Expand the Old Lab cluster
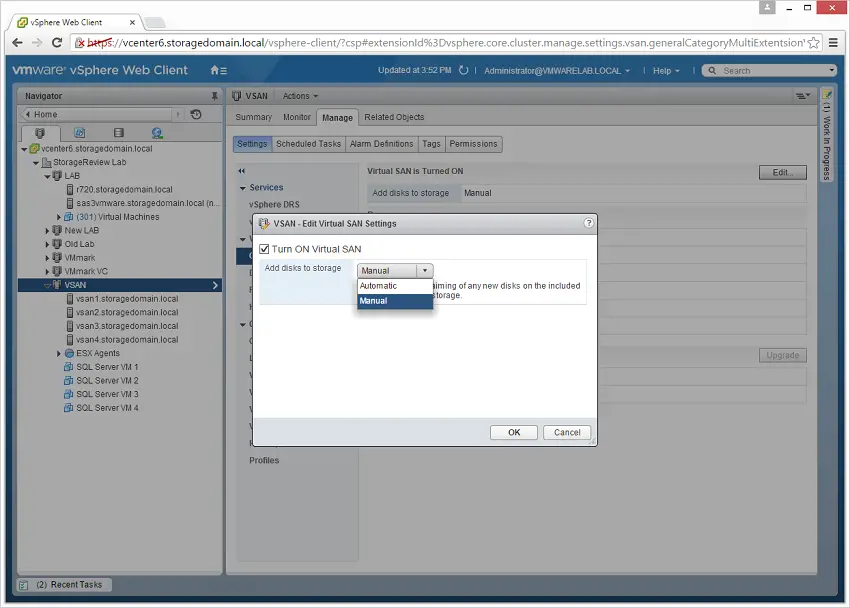 [47, 244]
